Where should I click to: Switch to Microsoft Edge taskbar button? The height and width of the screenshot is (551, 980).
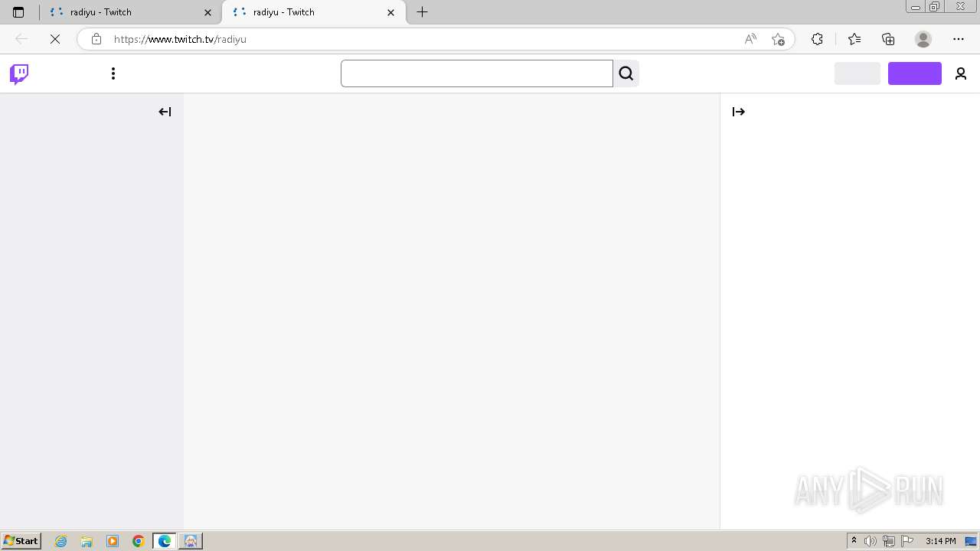click(x=165, y=541)
